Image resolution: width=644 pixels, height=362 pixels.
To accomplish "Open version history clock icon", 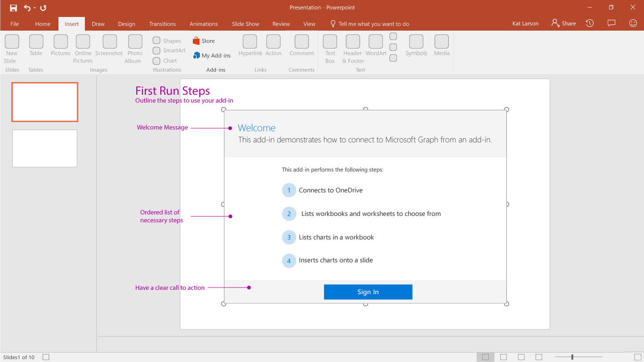I will pyautogui.click(x=590, y=23).
